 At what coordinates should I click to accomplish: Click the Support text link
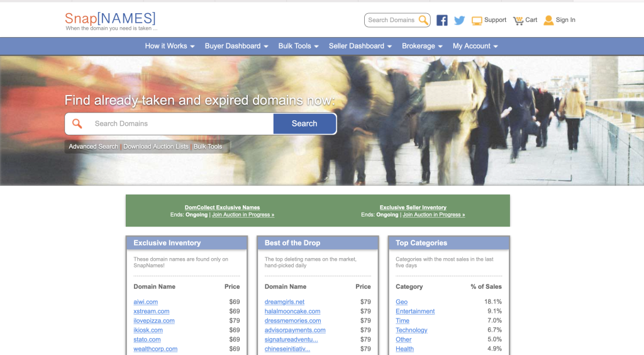tap(496, 20)
